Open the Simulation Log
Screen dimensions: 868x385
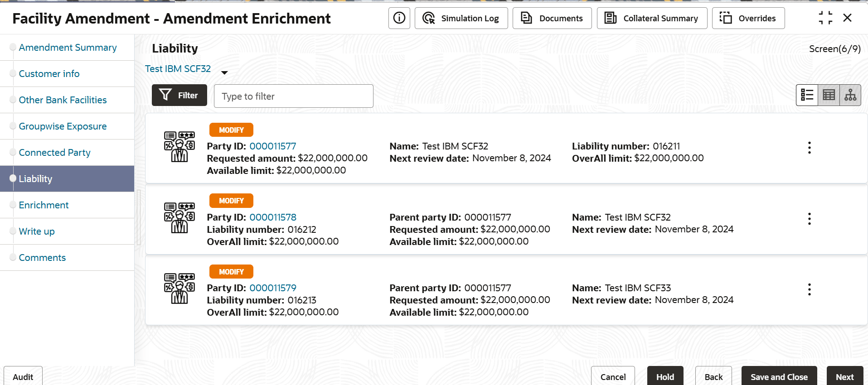pos(461,18)
